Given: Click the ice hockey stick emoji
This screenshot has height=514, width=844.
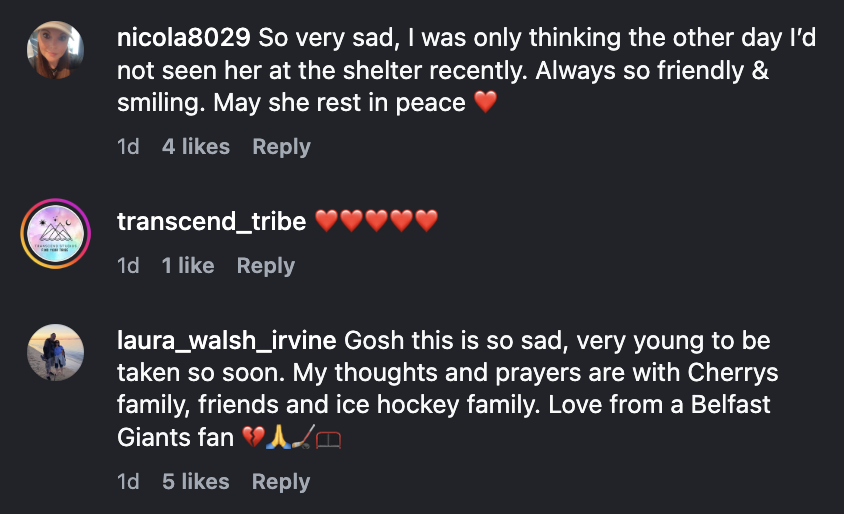Looking at the screenshot, I should [x=303, y=438].
